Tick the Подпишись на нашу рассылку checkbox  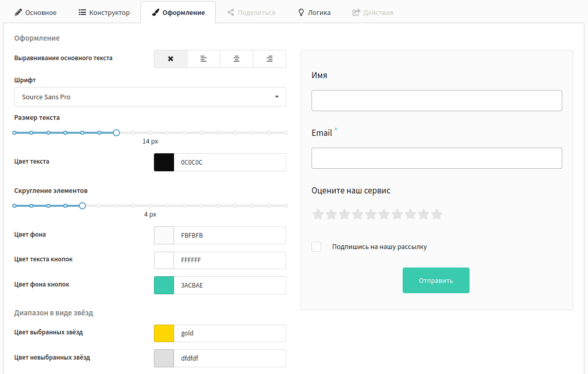pos(317,246)
